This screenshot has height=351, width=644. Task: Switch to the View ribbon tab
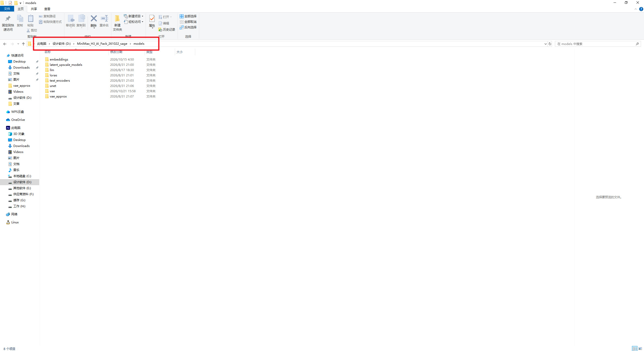click(47, 9)
